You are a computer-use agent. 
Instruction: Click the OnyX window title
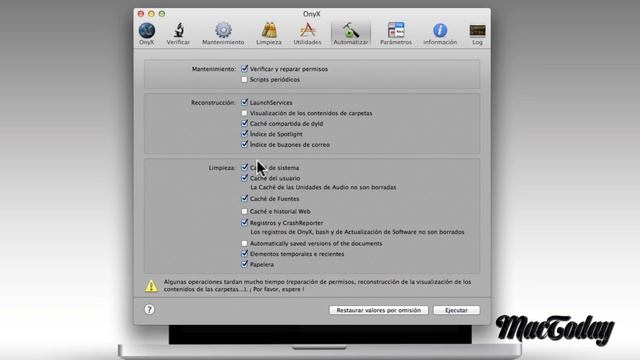(x=312, y=14)
